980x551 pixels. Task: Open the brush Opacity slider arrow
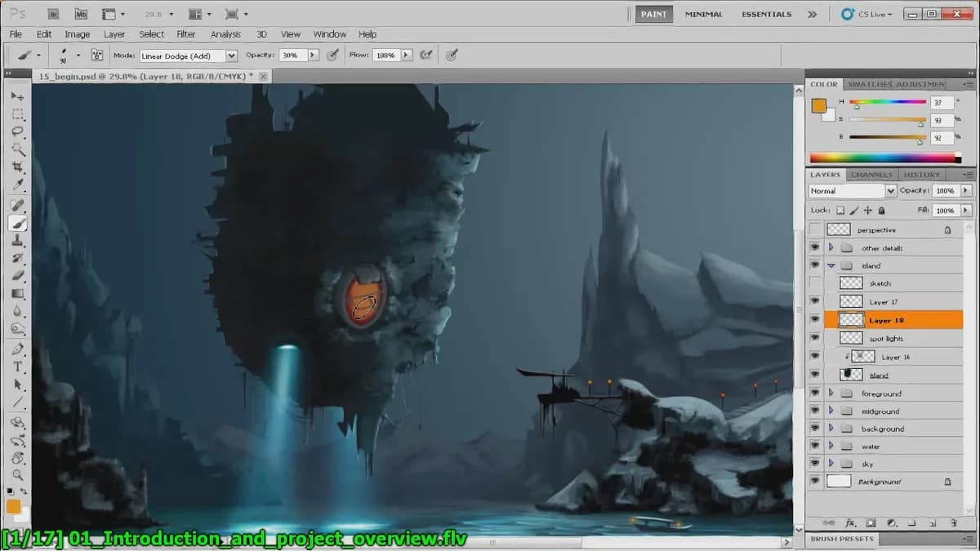312,56
